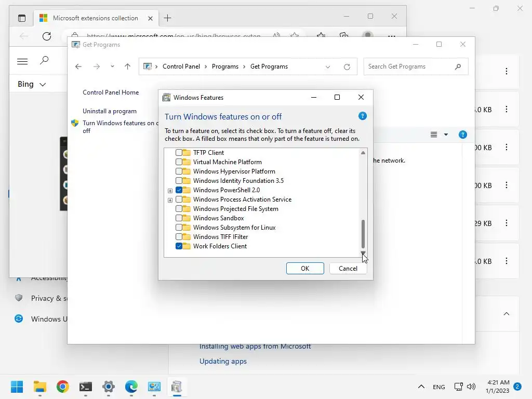Toggle Windows TIFF IFilter checkbox
The image size is (532, 399).
pos(179,236)
